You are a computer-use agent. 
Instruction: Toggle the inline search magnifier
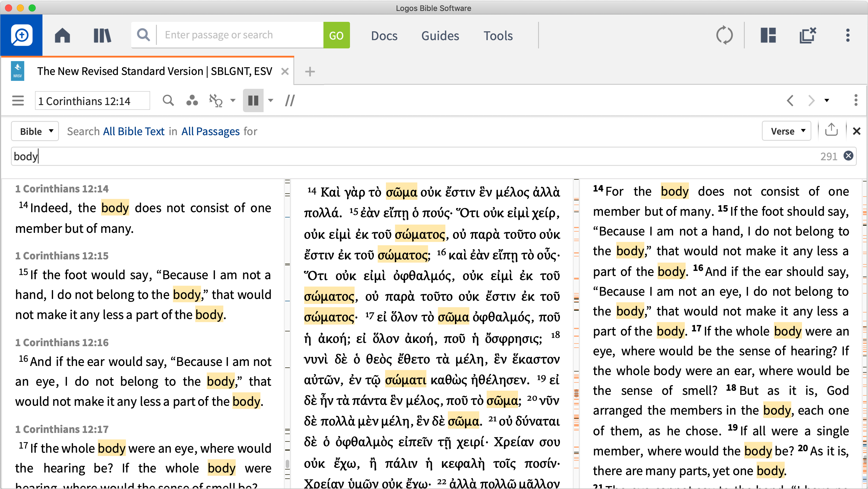coord(168,101)
